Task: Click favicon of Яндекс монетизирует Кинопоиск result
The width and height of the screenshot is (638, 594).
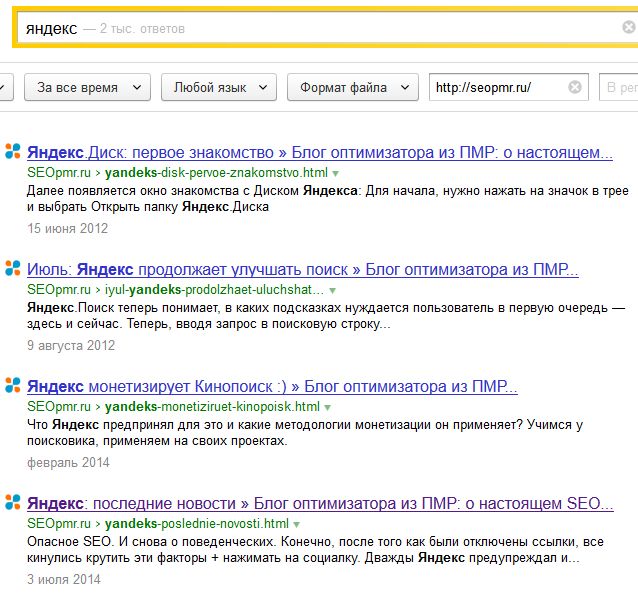Action: (13, 385)
